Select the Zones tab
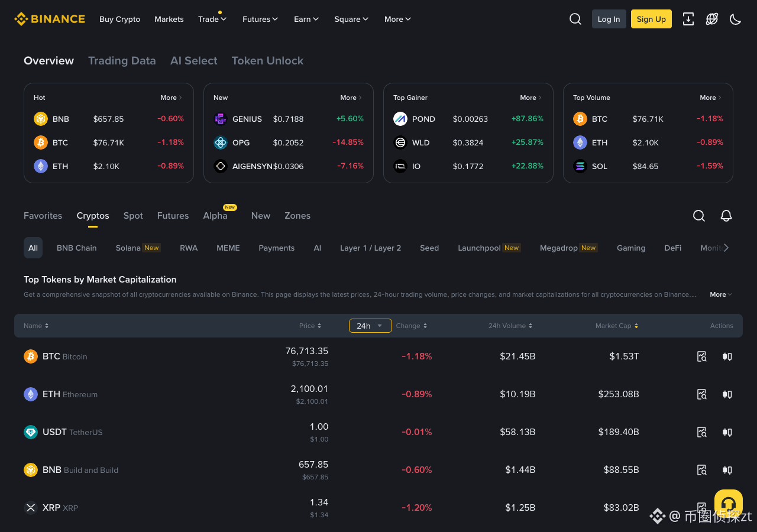Screen dimensions: 757x532 tap(297, 216)
